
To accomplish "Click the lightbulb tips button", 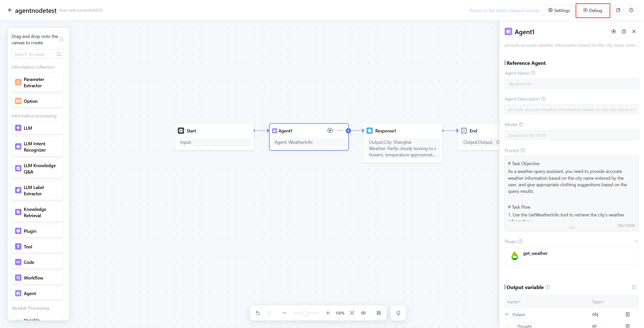I will (398, 313).
